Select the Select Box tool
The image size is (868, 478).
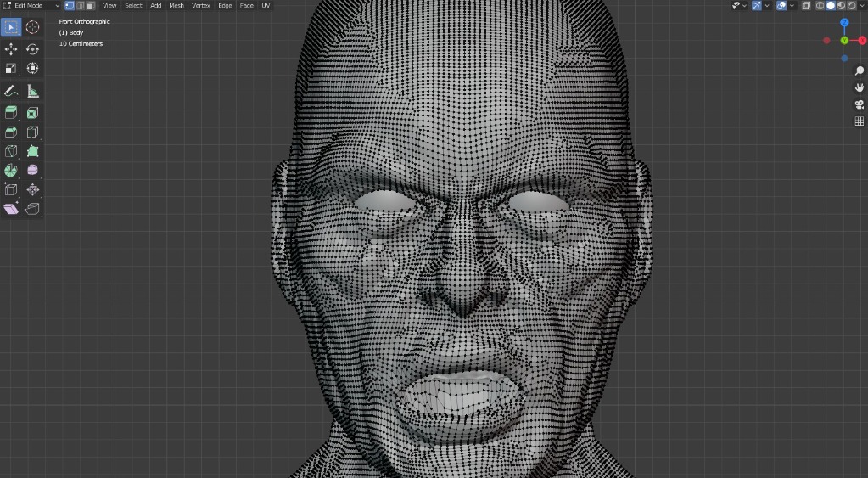coord(11,27)
